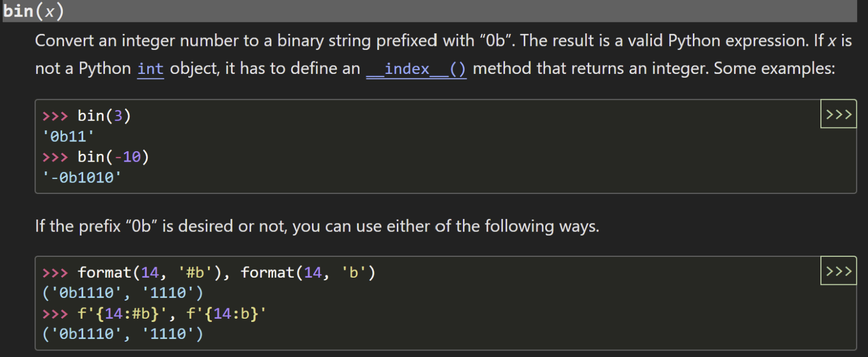Click the format(14, 'b') call
Image resolution: width=868 pixels, height=357 pixels.
(308, 273)
